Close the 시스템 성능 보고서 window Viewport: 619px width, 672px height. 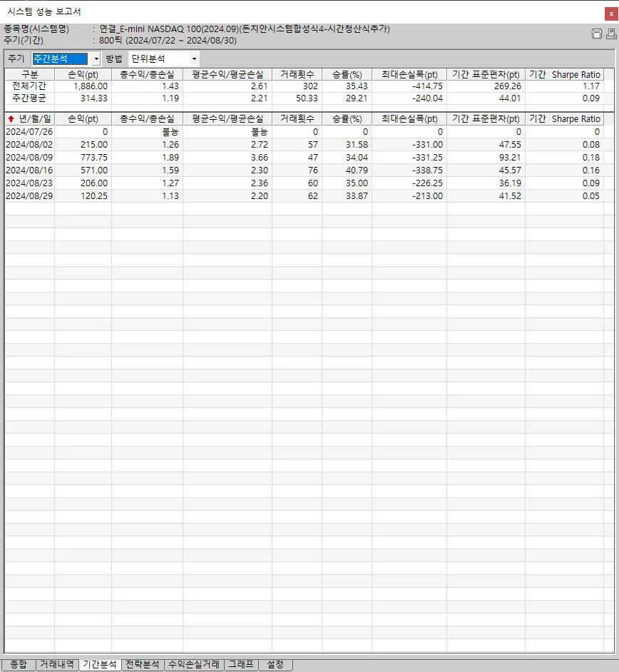611,11
